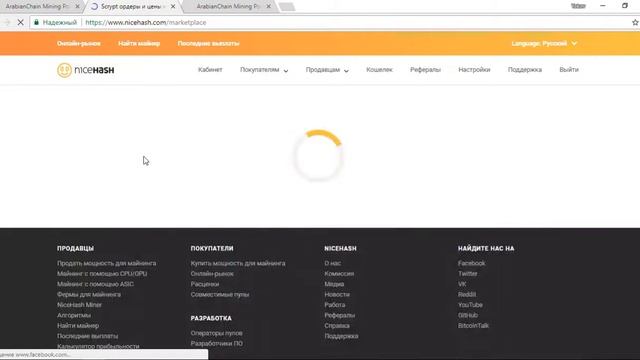Image resolution: width=640 pixels, height=360 pixels.
Task: Bookmark this page with the star icon
Action: click(x=635, y=22)
